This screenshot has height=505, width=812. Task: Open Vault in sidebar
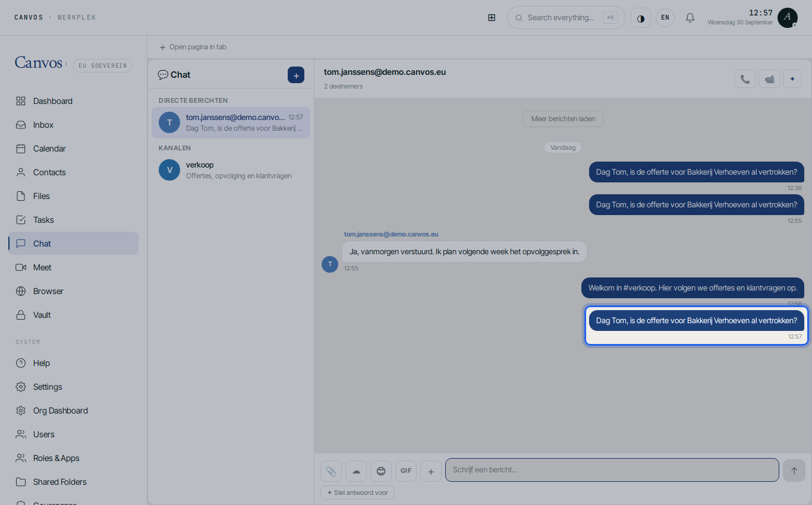pos(73,315)
